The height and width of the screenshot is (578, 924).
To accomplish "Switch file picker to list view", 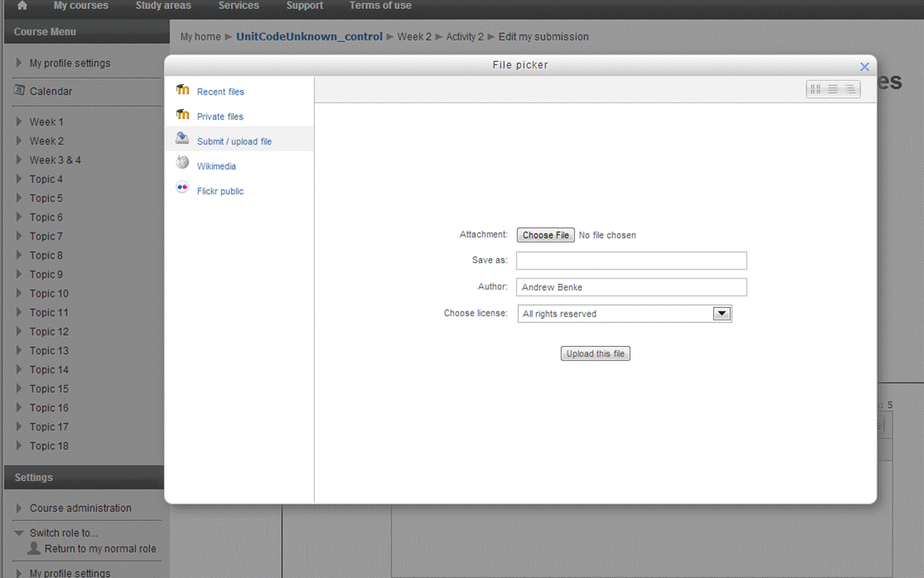I will [x=833, y=90].
